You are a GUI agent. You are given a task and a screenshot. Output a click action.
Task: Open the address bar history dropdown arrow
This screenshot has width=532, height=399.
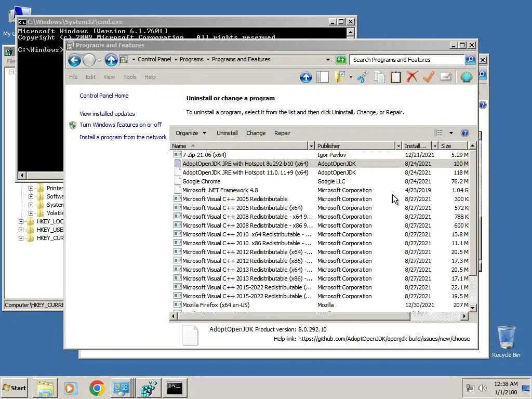[328, 60]
